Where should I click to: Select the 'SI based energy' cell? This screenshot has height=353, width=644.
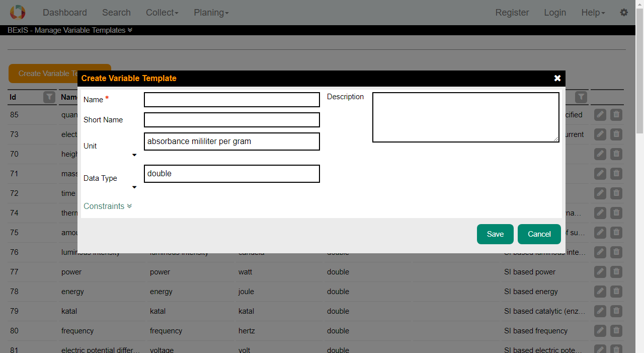point(531,292)
